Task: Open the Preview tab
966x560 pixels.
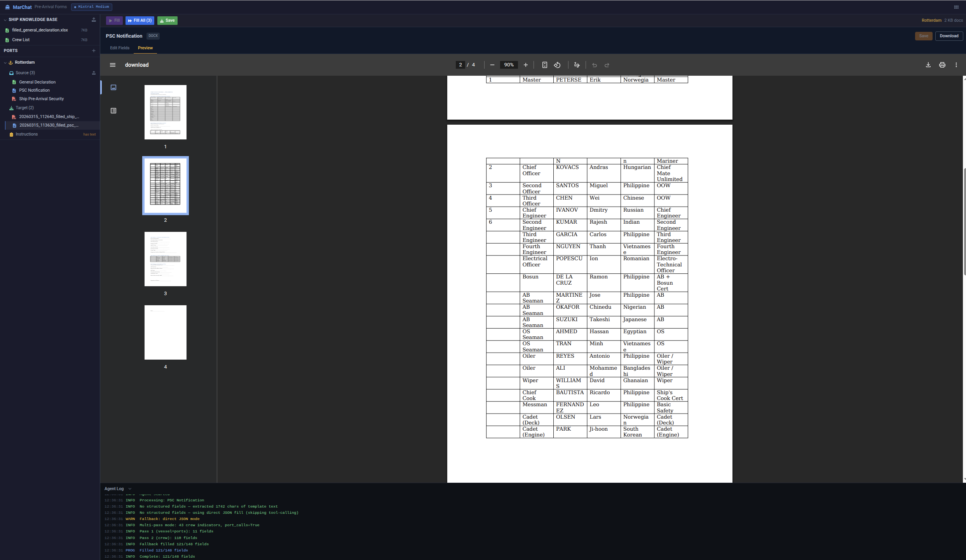Action: coord(145,48)
